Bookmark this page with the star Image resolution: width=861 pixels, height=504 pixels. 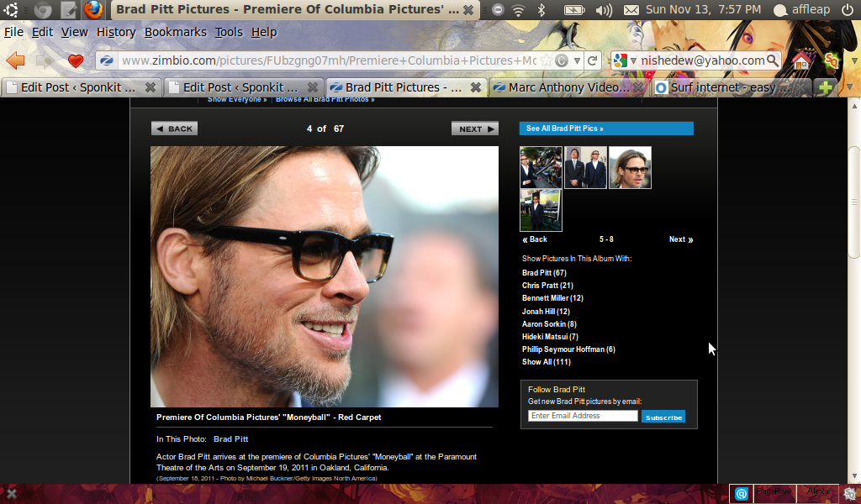(x=547, y=60)
